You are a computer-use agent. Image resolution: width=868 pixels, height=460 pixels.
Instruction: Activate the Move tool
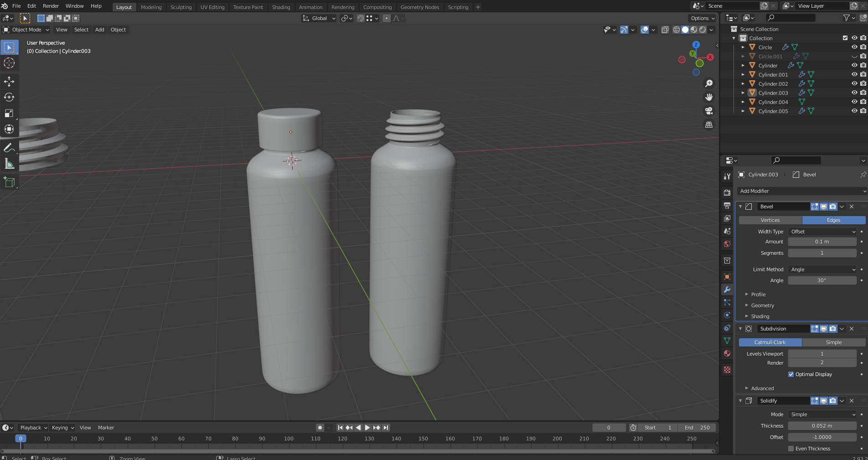(x=9, y=82)
